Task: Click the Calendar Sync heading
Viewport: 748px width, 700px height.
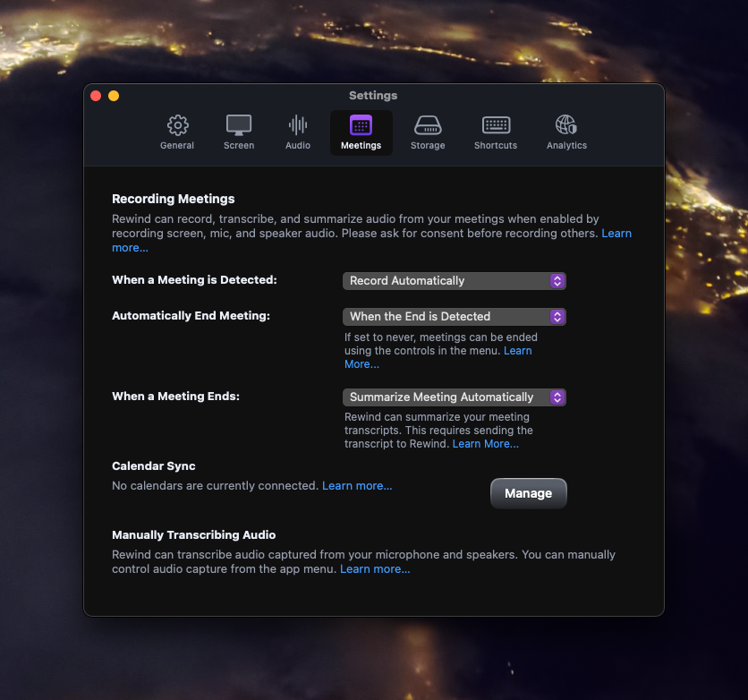Action: 154,466
